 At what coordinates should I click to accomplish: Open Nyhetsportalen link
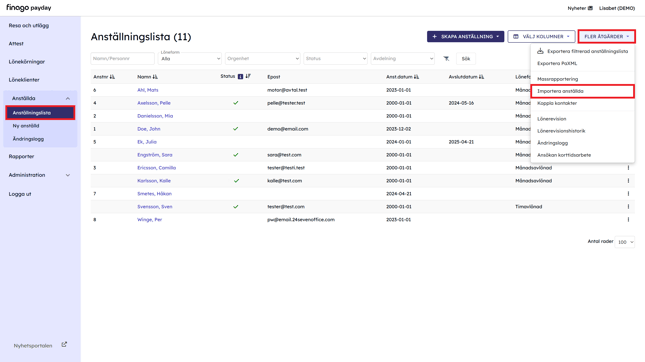pos(33,346)
